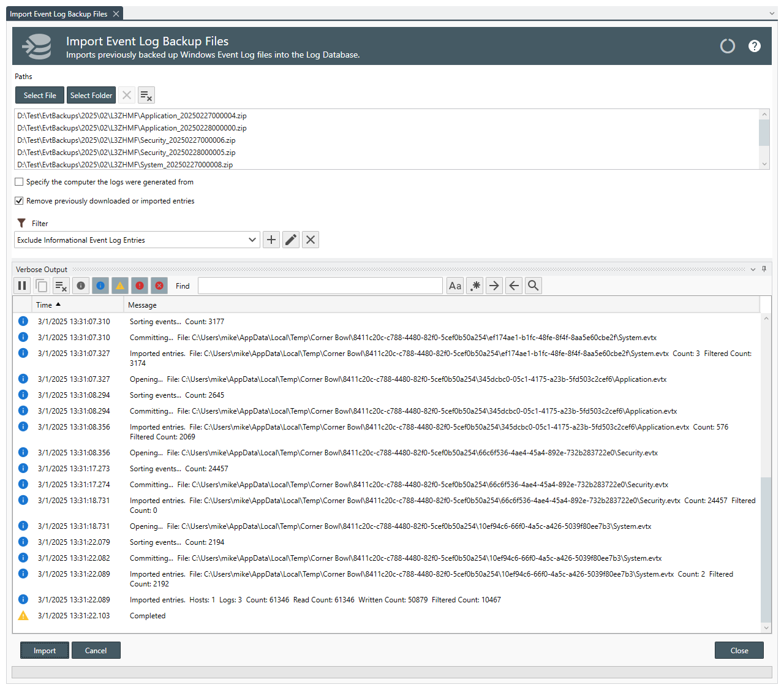Click the Import button

coord(44,650)
